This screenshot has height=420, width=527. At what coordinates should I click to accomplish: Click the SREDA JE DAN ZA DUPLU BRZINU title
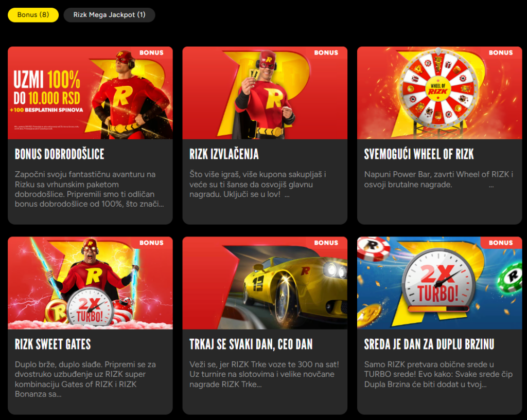pos(429,344)
